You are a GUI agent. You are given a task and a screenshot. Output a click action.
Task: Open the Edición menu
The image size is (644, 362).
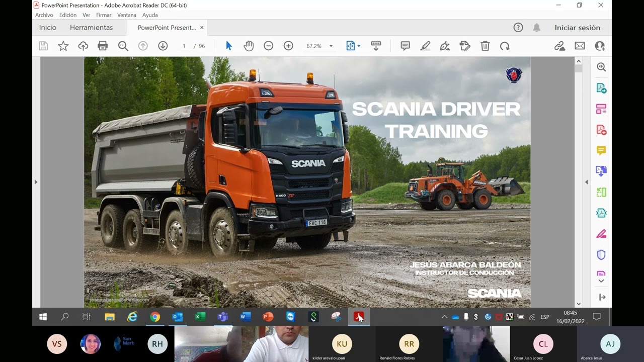[x=68, y=15]
